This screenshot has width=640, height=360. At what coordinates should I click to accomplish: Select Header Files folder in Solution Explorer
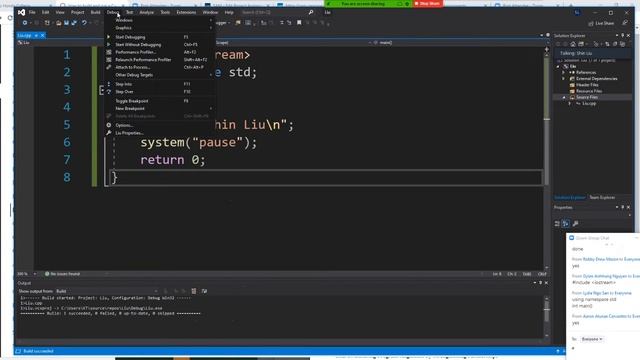point(587,84)
